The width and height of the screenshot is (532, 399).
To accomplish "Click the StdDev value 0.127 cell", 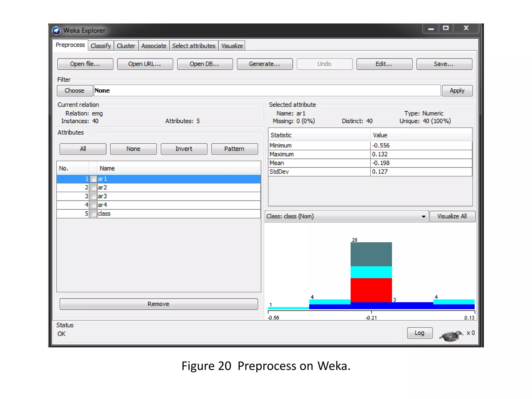I will [x=421, y=172].
